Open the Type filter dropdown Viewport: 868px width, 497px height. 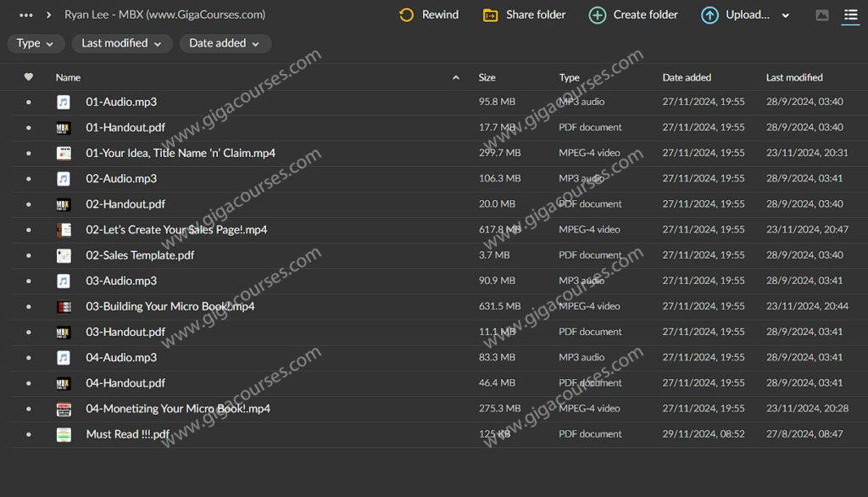(x=36, y=43)
